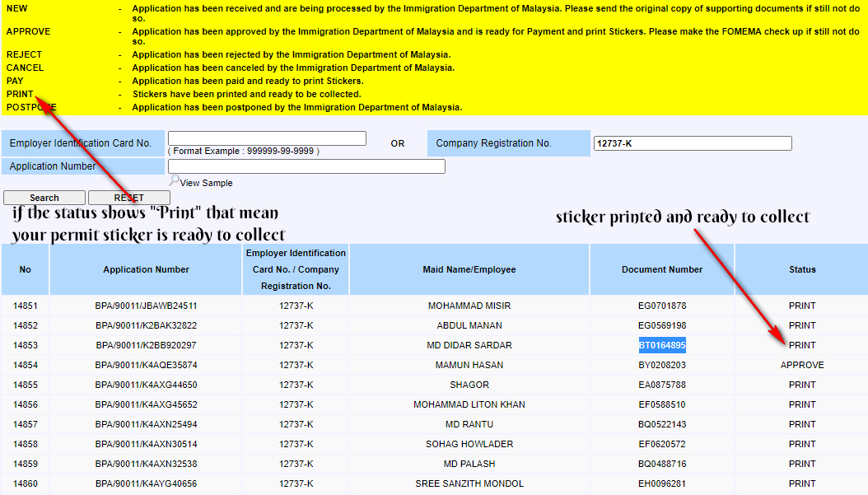This screenshot has width=868, height=495.
Task: Select maid name MOHAMMAD MISIR
Action: pyautogui.click(x=469, y=306)
